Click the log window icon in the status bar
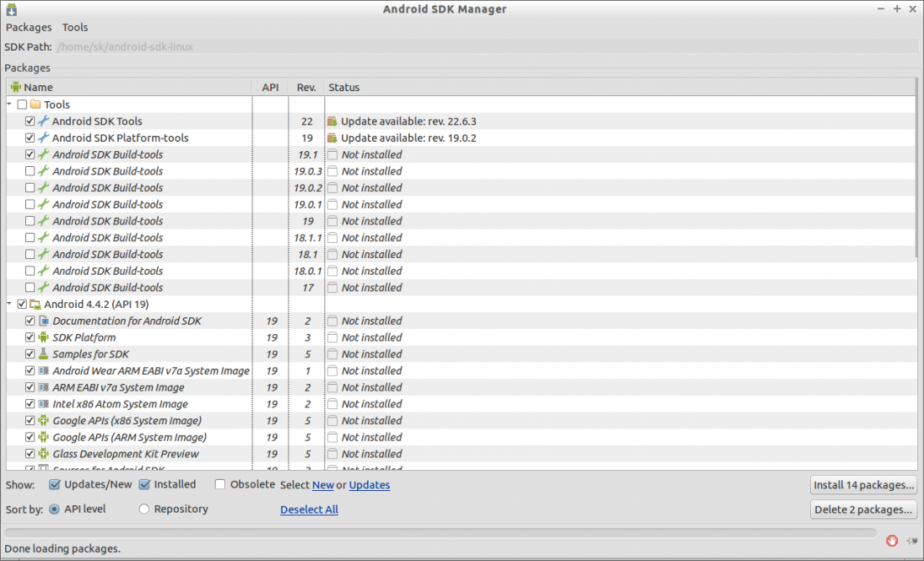Screen dimensions: 924x561 [x=911, y=541]
